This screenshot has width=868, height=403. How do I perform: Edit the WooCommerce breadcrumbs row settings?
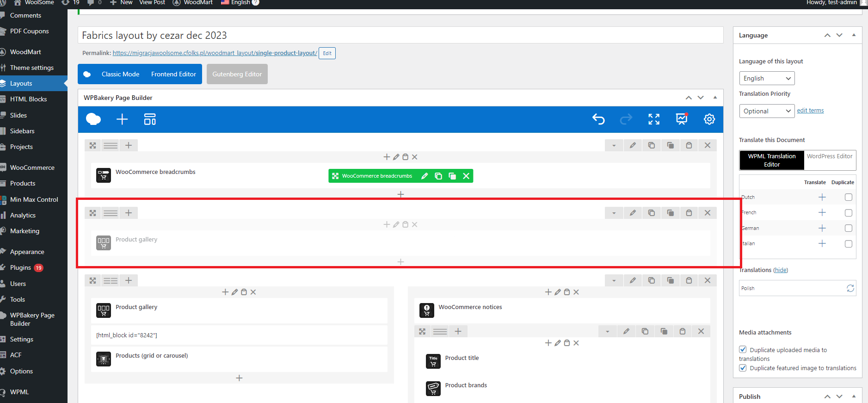click(x=633, y=145)
